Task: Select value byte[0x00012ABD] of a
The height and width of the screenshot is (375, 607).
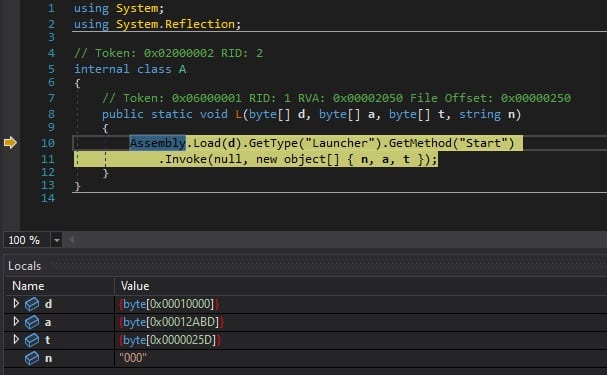Action: (x=172, y=322)
